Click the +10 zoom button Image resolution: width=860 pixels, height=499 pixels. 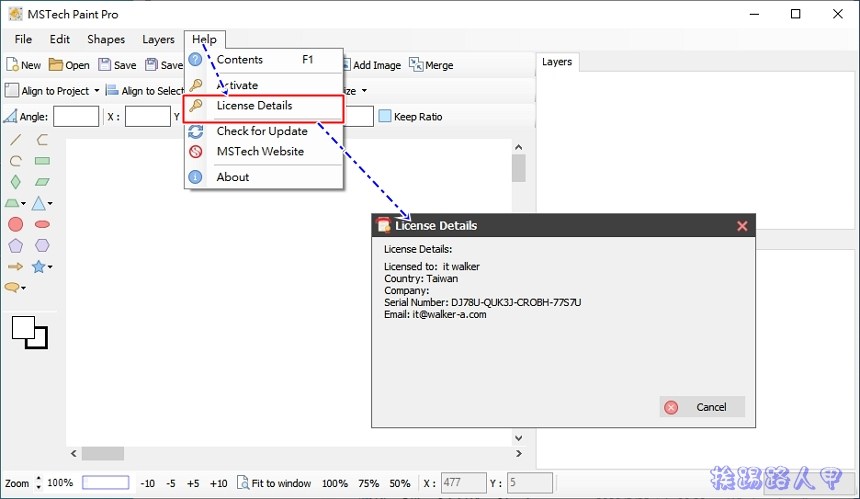(218, 483)
